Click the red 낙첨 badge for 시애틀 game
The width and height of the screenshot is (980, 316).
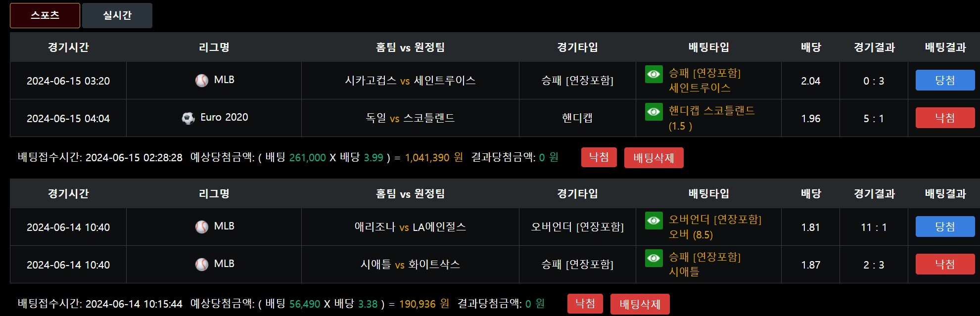[x=945, y=264]
